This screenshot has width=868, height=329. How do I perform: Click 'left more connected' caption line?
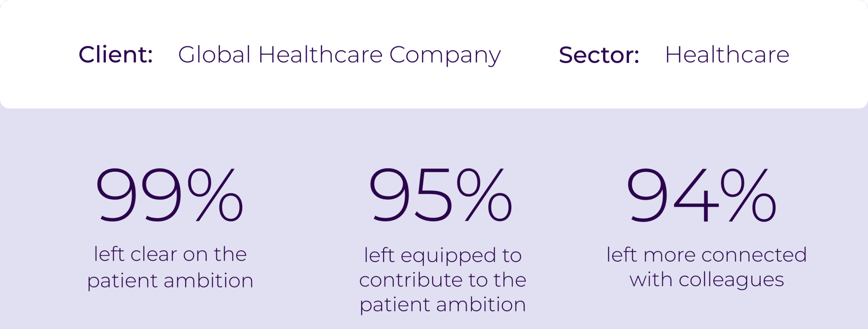click(x=707, y=254)
